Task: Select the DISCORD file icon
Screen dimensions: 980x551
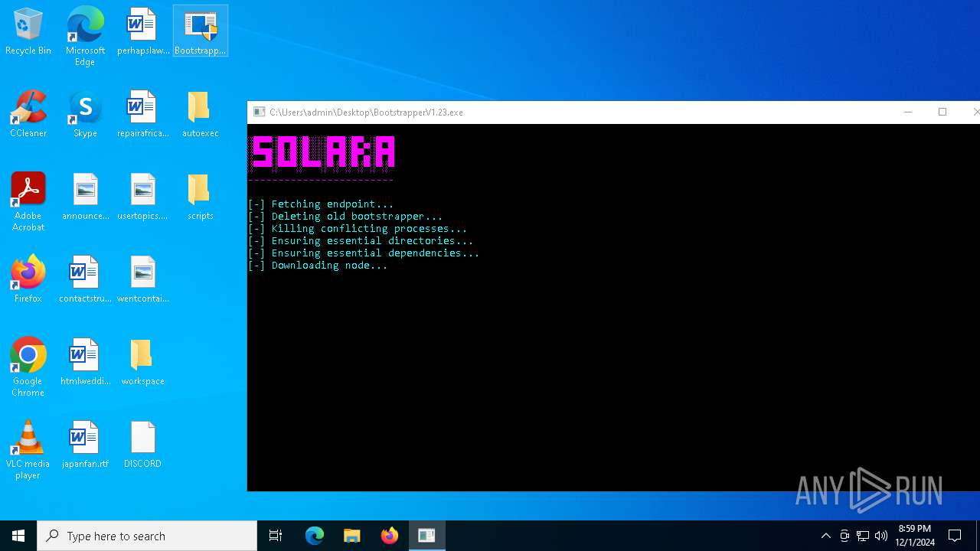Action: [142, 445]
